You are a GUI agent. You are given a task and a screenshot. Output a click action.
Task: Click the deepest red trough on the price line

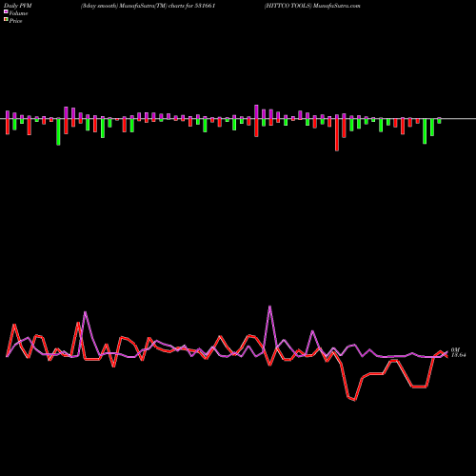(x=354, y=400)
